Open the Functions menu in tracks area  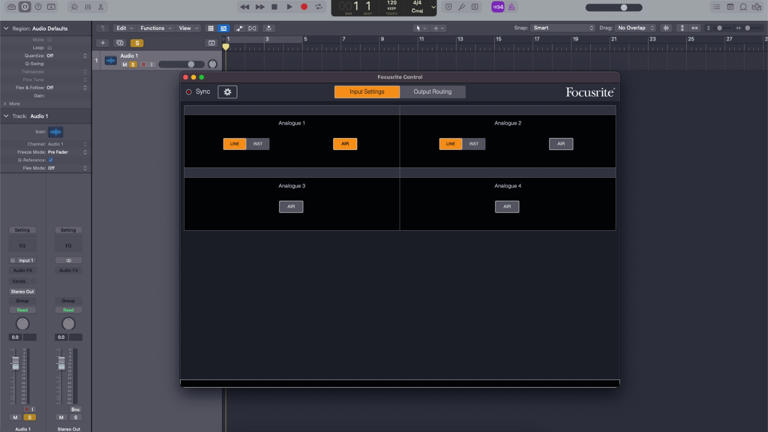155,28
